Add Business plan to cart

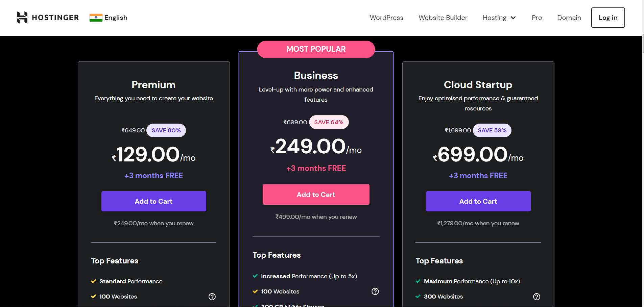(316, 195)
